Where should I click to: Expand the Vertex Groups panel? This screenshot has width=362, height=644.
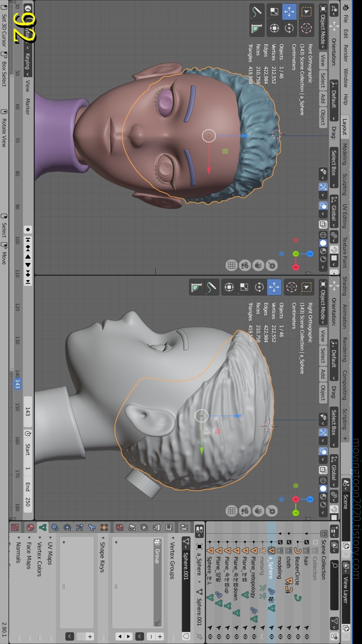point(172,558)
